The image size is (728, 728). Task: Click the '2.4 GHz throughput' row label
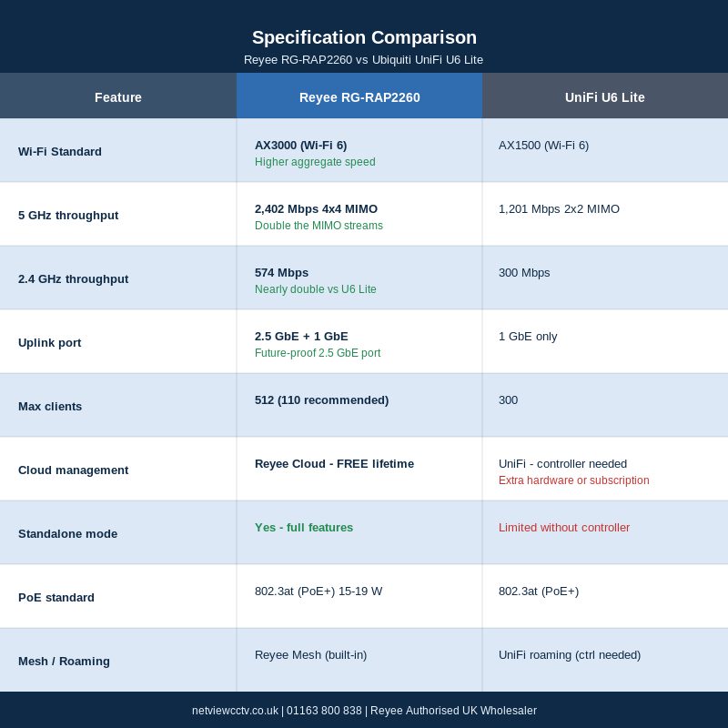[x=74, y=279]
